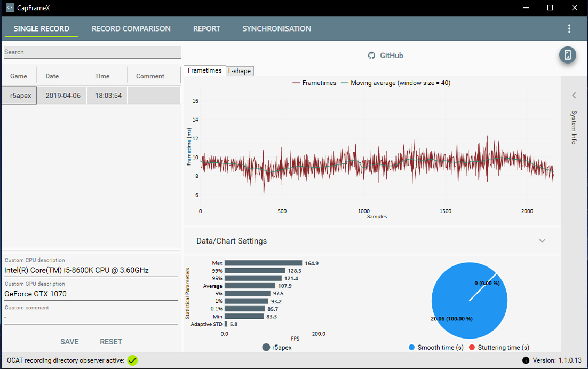Screen dimensions: 588x369
Task: Click the 2019-04-06 date cell
Action: [62, 96]
